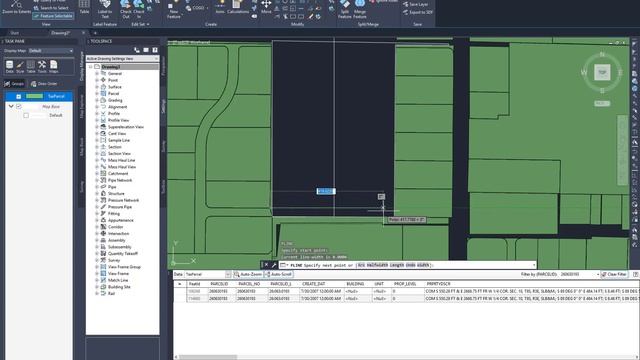Switch to the Draw Order tab

(x=44, y=84)
